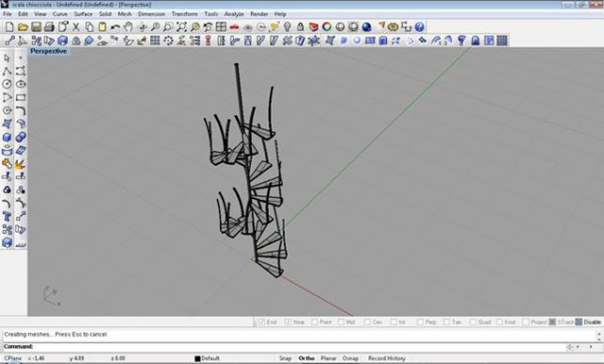Toggle the Disable osnap button
This screenshot has height=364, width=604.
588,323
